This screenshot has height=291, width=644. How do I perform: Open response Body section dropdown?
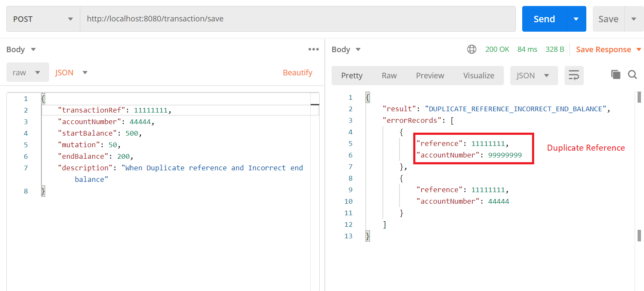(347, 49)
